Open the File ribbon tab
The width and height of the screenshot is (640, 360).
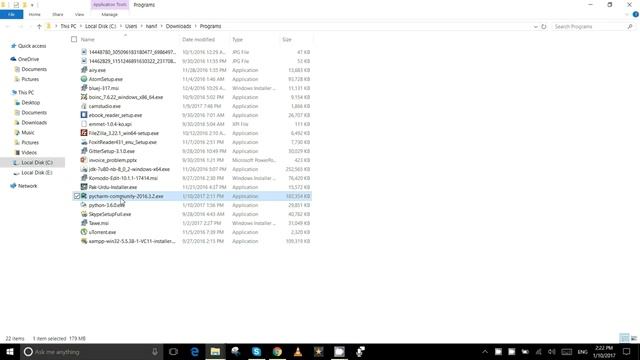(x=11, y=14)
